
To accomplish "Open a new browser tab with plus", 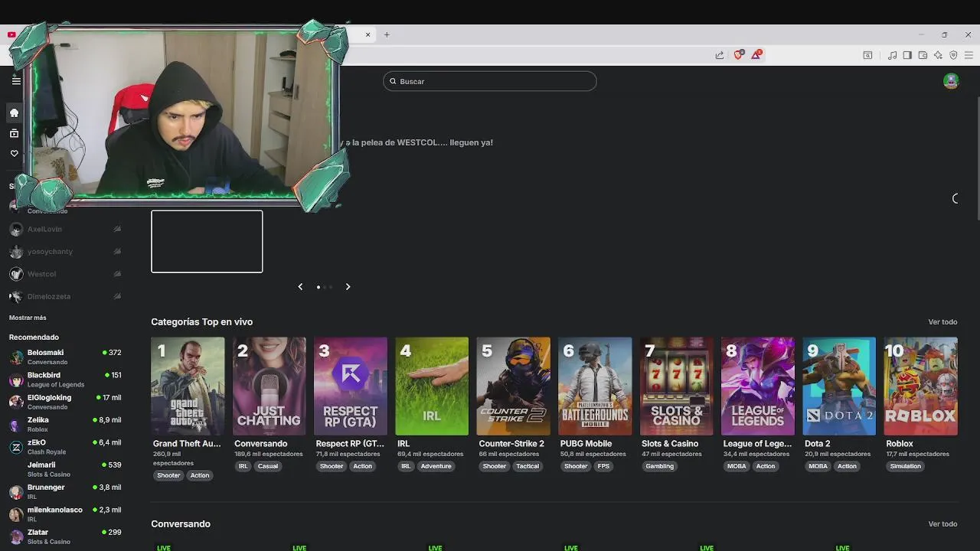I will 387,34.
